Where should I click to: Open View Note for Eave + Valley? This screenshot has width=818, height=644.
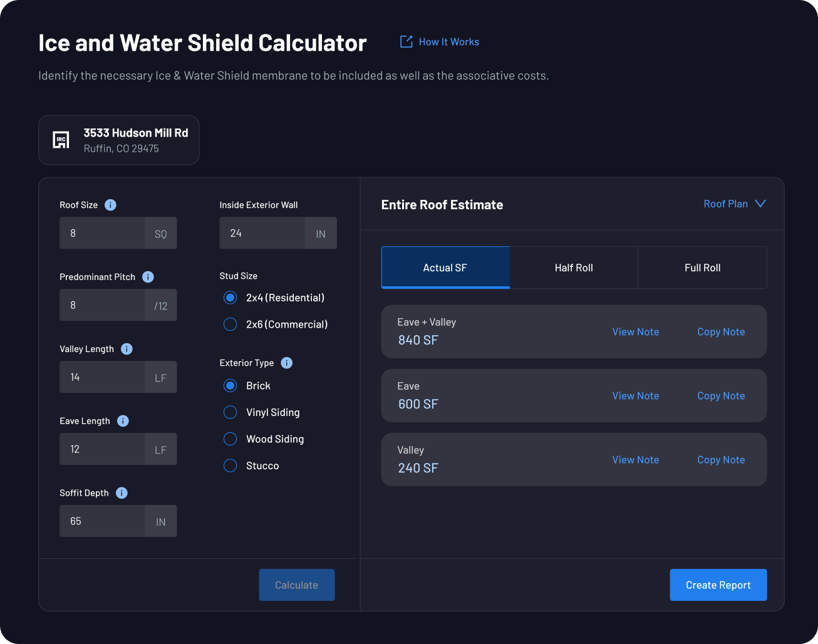[635, 332]
